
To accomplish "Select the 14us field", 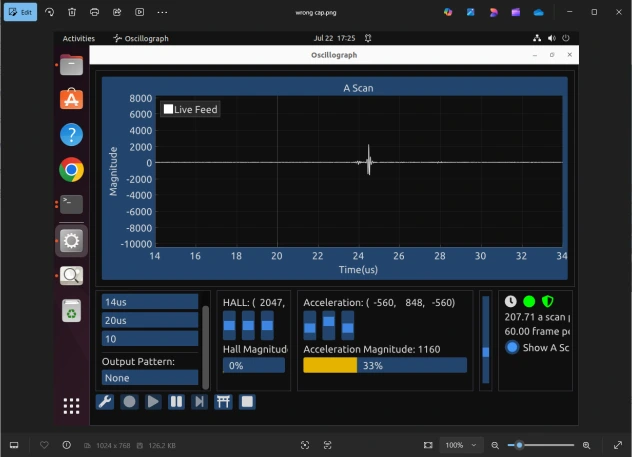I will 150,302.
